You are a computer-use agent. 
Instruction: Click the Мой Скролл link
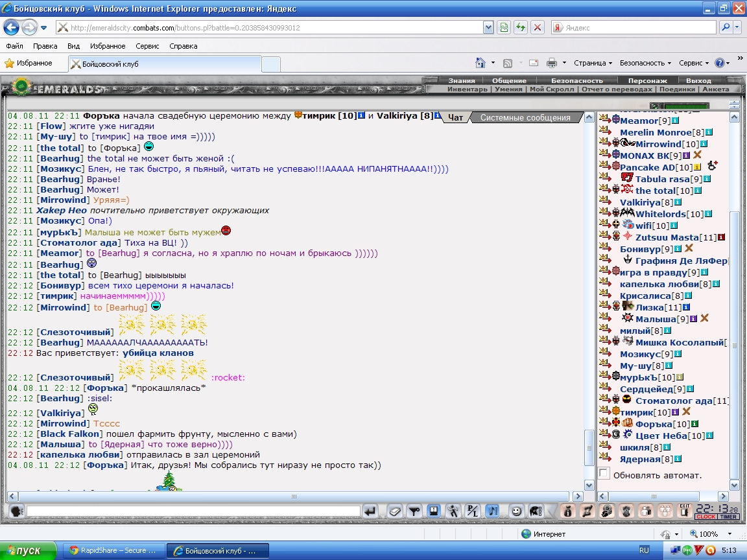point(552,89)
